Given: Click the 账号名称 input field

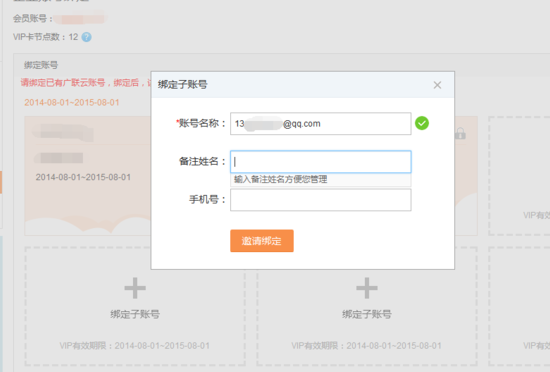Looking at the screenshot, I should click(x=321, y=123).
